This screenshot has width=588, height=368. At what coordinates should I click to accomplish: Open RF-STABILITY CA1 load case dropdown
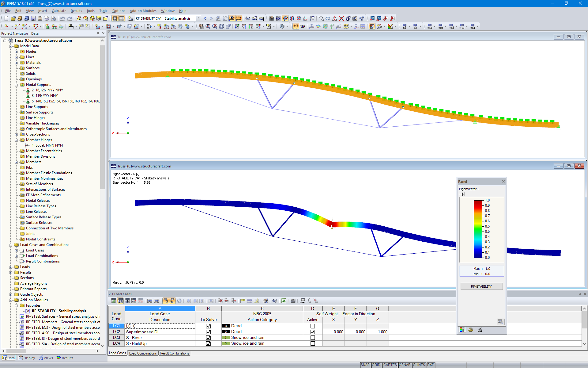198,18
